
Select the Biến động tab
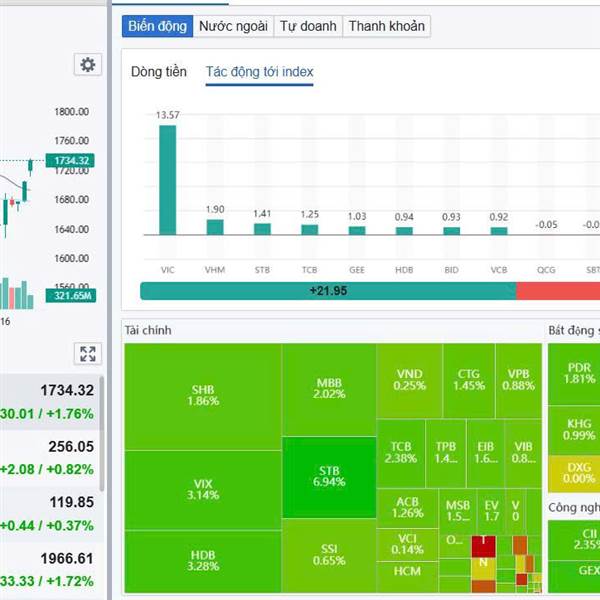tap(157, 26)
